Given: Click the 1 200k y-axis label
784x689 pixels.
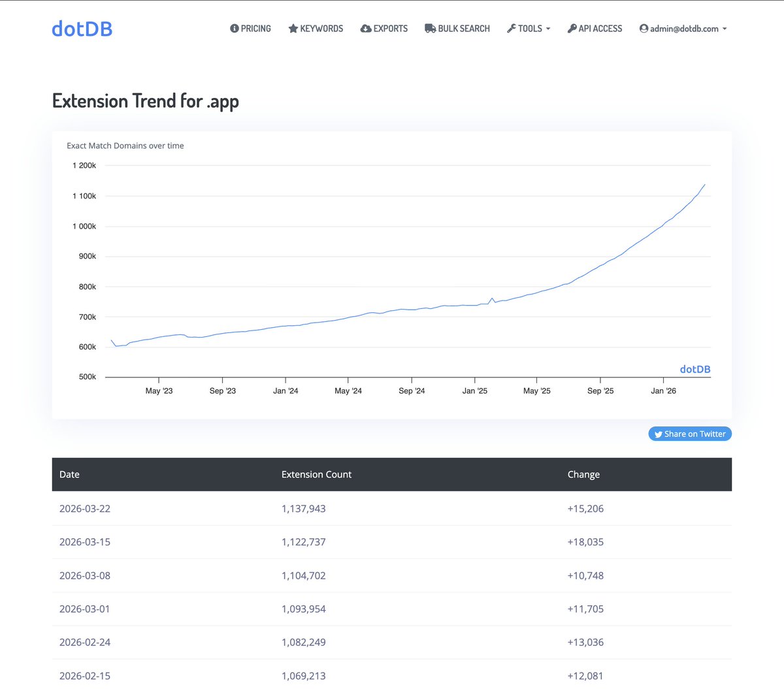Looking at the screenshot, I should pos(84,166).
